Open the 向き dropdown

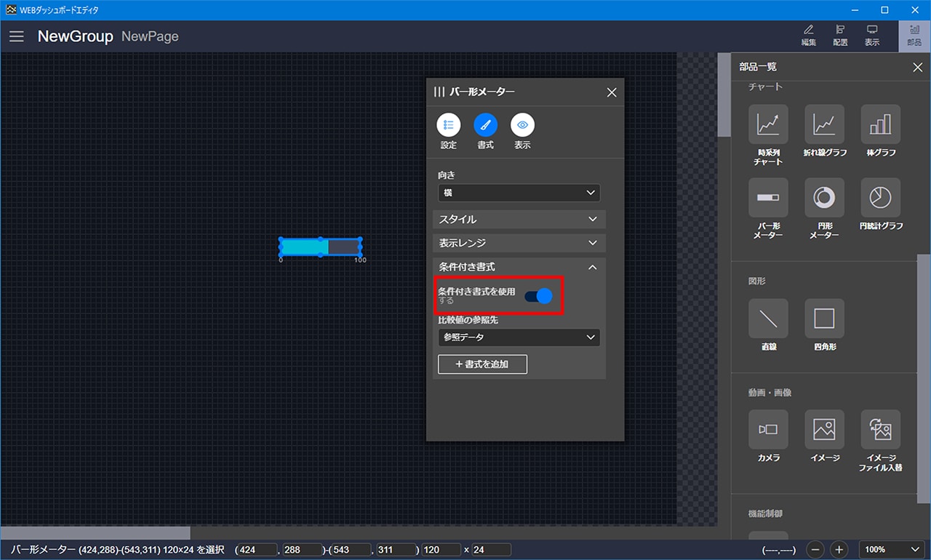pyautogui.click(x=519, y=193)
